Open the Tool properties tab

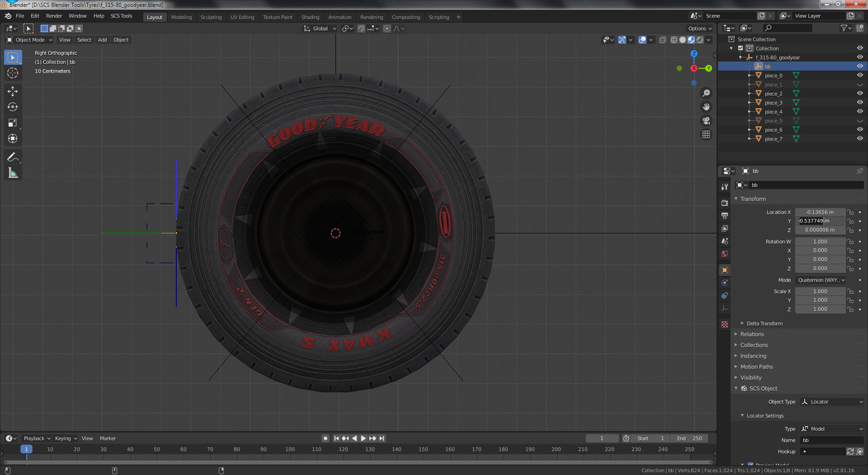725,187
